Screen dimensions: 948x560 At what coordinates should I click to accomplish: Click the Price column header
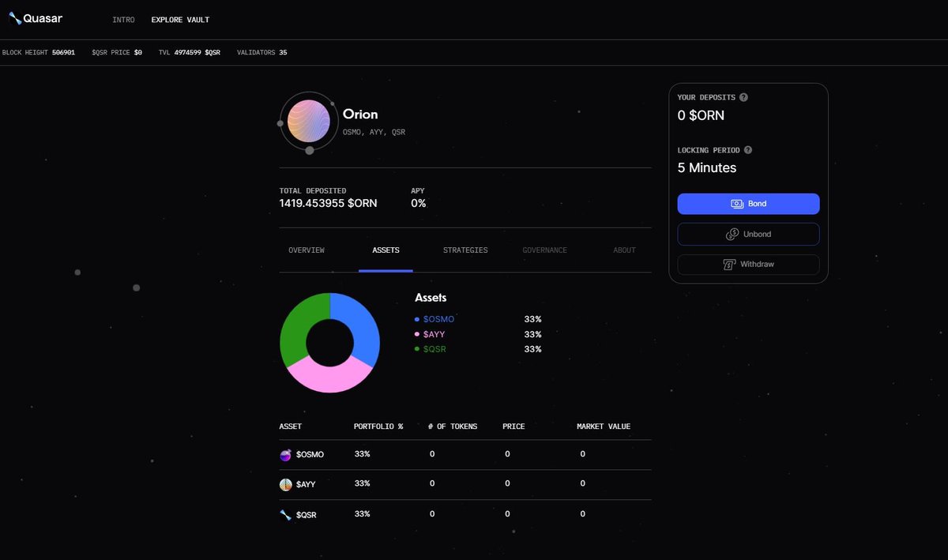(x=513, y=427)
